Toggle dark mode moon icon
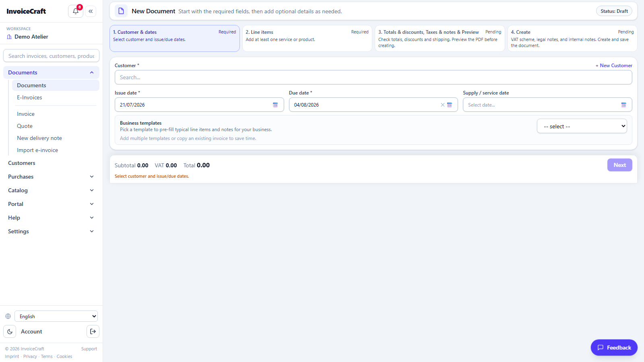The width and height of the screenshot is (644, 362). point(10,331)
